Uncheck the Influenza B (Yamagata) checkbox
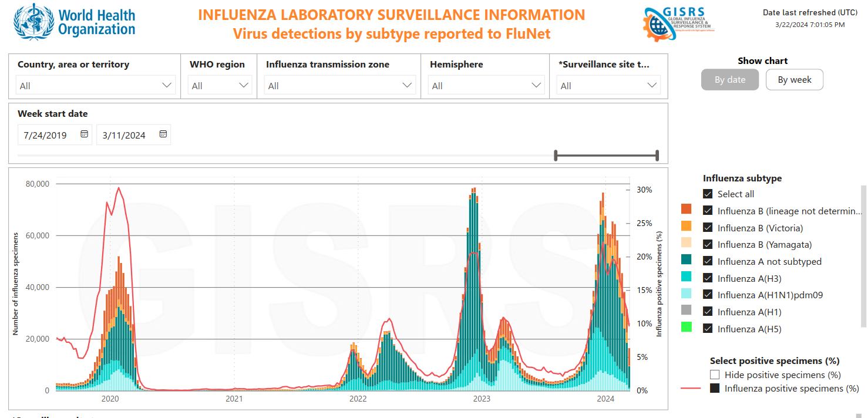 click(x=708, y=244)
